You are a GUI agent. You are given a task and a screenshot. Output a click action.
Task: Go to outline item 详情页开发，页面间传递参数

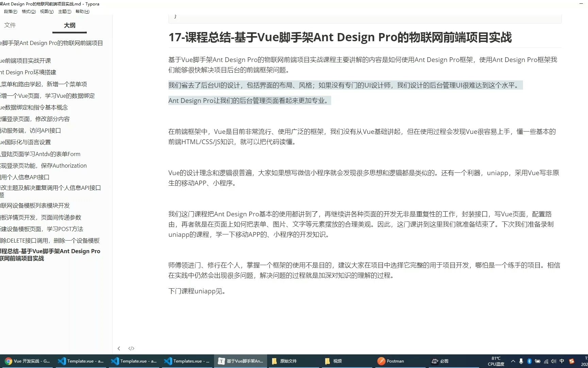tap(40, 217)
